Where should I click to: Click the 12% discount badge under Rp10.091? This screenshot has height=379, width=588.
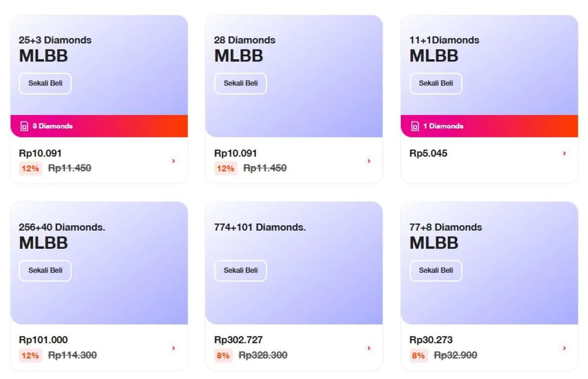[x=30, y=168]
